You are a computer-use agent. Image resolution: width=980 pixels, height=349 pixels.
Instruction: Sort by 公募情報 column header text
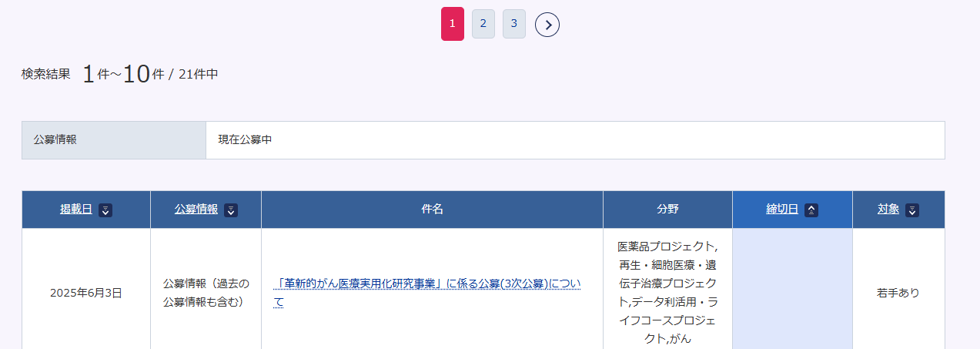coord(196,210)
